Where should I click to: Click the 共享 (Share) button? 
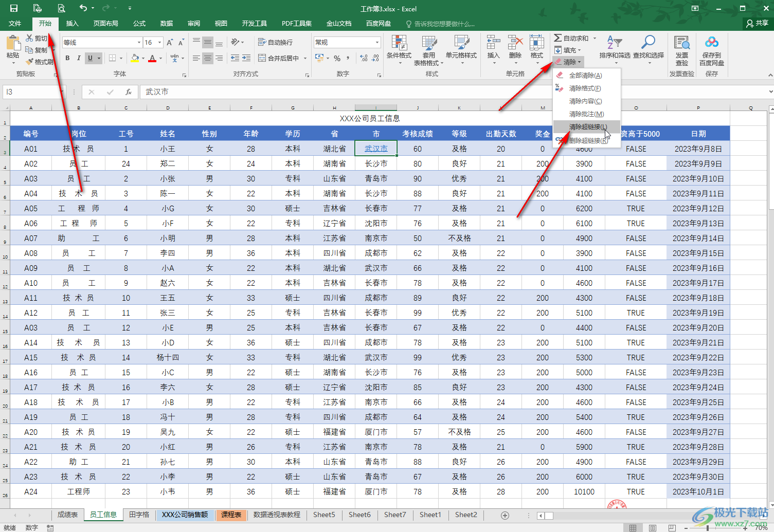coord(757,23)
